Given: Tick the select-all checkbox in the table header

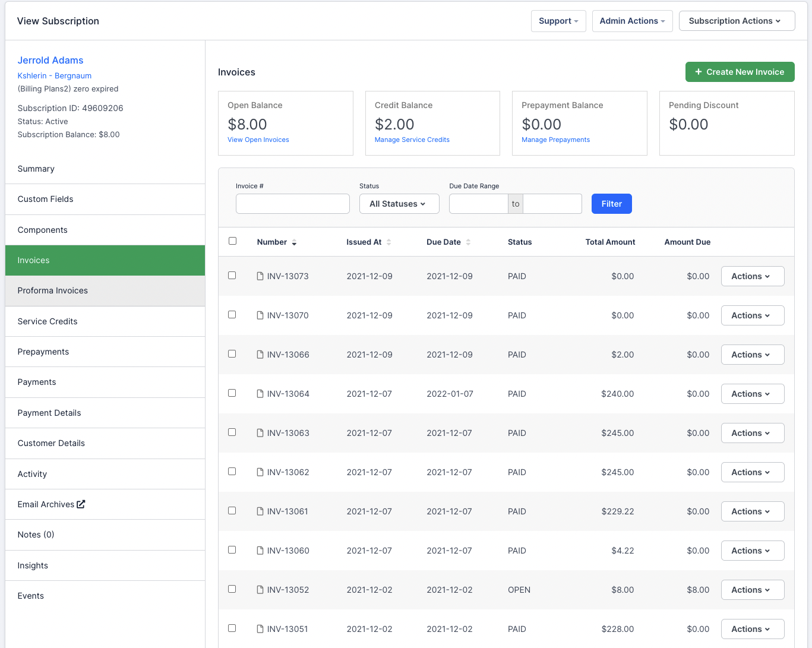Looking at the screenshot, I should 232,241.
